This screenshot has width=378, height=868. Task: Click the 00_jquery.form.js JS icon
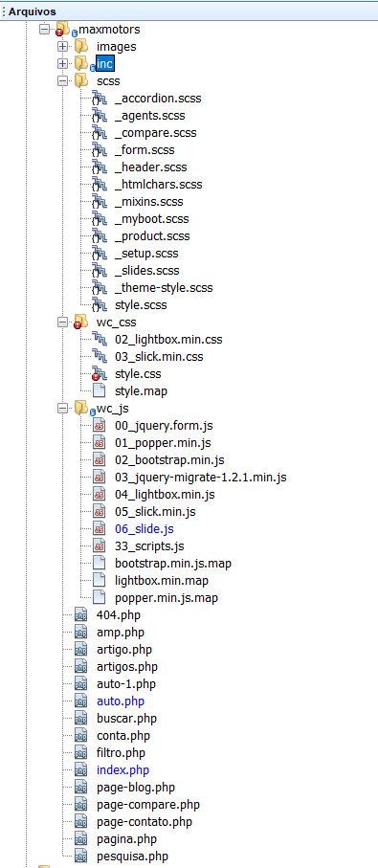point(100,425)
